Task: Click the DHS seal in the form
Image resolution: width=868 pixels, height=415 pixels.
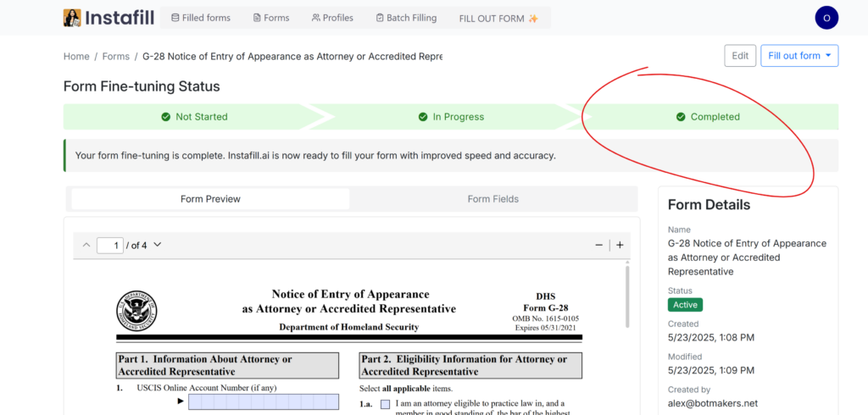Action: click(x=136, y=312)
